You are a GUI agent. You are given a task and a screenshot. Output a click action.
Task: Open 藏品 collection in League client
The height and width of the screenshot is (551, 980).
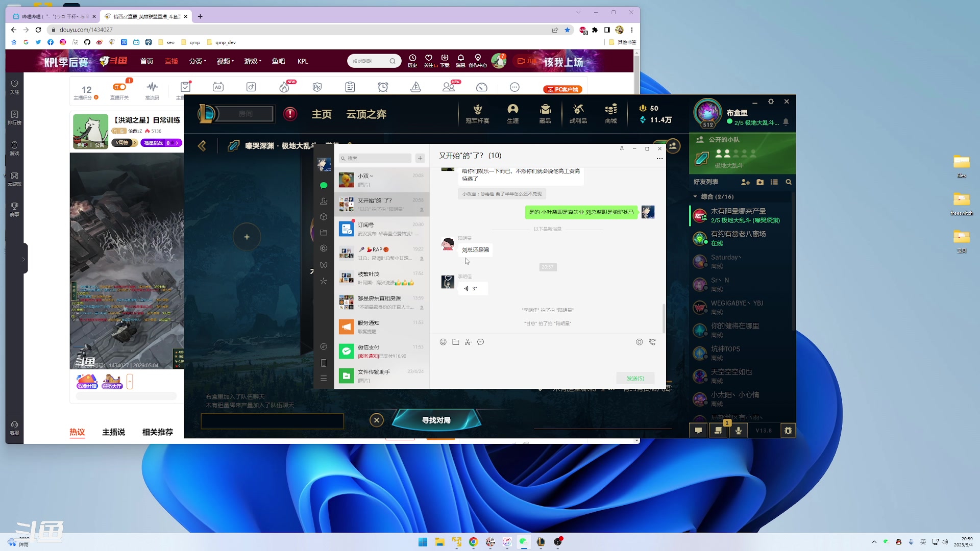pos(545,114)
